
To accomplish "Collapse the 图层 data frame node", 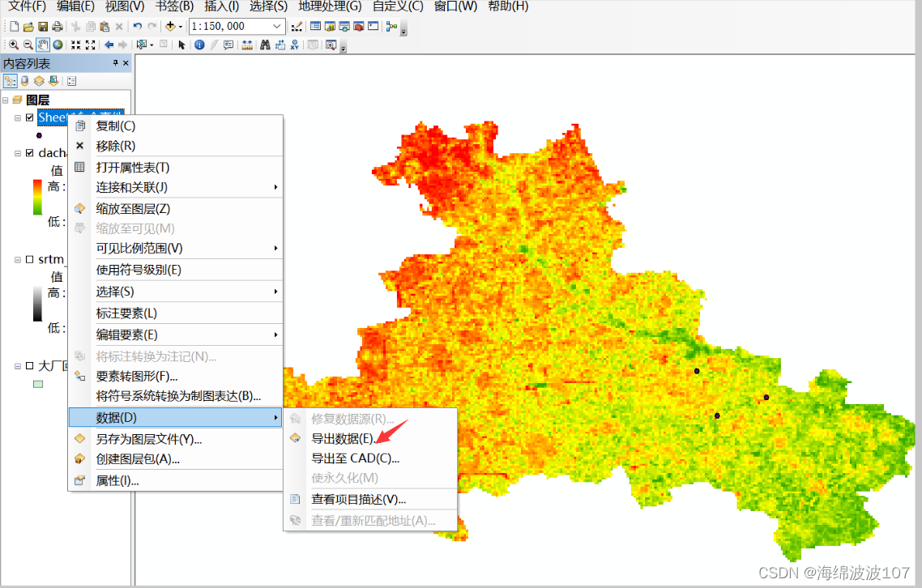I will coord(6,100).
